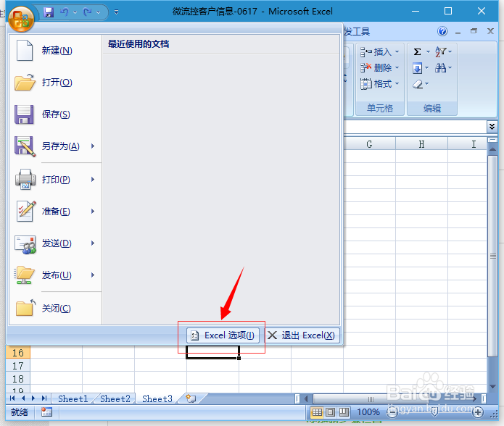Click the Find and Select binoculars icon
Image resolution: width=504 pixels, height=426 pixels.
tap(440, 67)
